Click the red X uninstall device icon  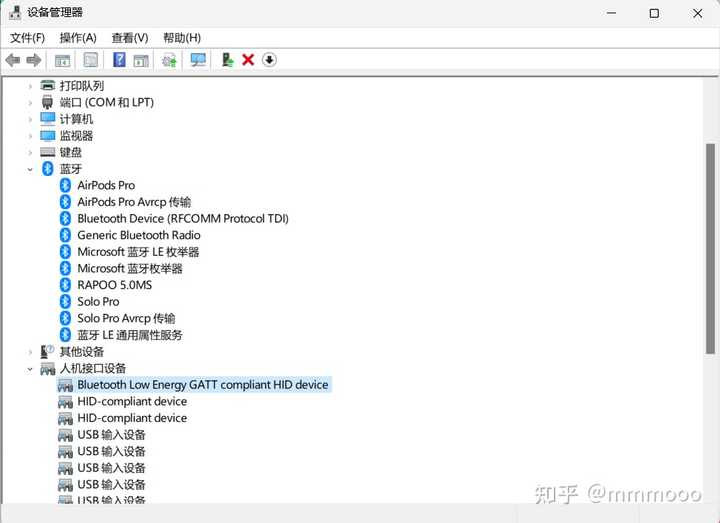248,60
